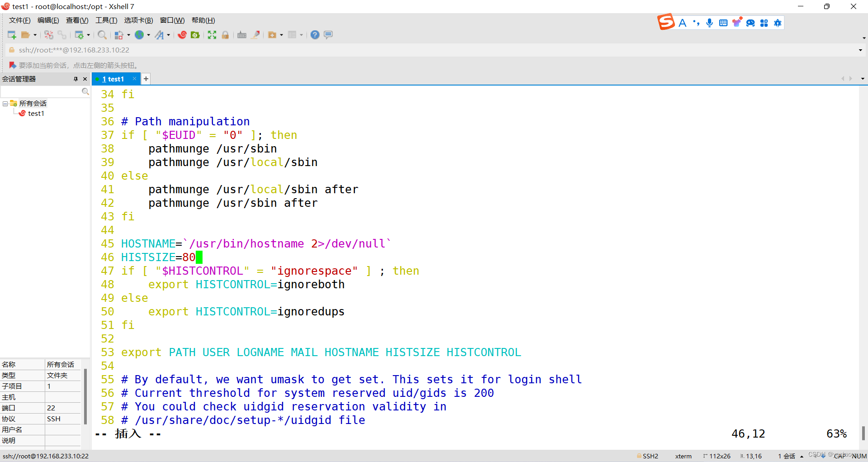Lock the screen with the padlock icon
The image size is (868, 462).
(225, 35)
